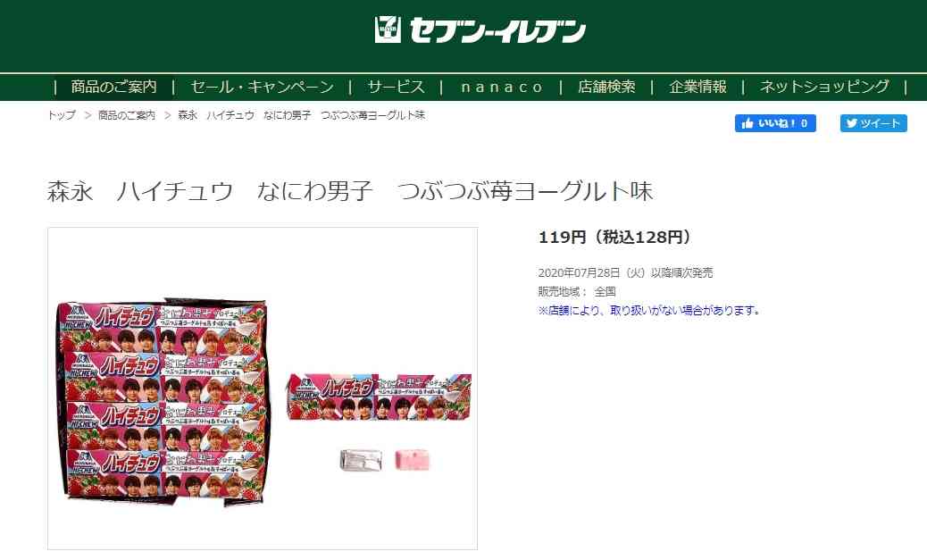The width and height of the screenshot is (927, 560).
Task: Open the セール・キャンペーン menu item
Action: pyautogui.click(x=262, y=87)
